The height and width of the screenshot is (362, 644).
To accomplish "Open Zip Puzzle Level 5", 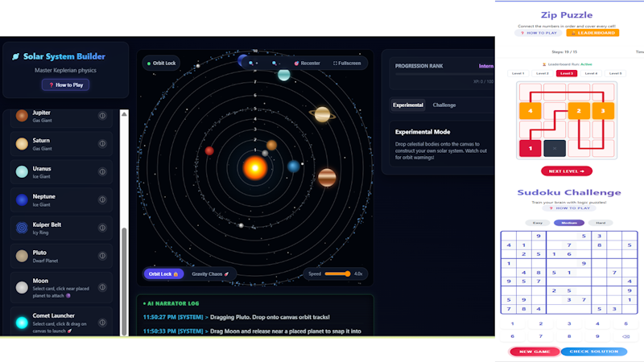I will click(x=615, y=73).
